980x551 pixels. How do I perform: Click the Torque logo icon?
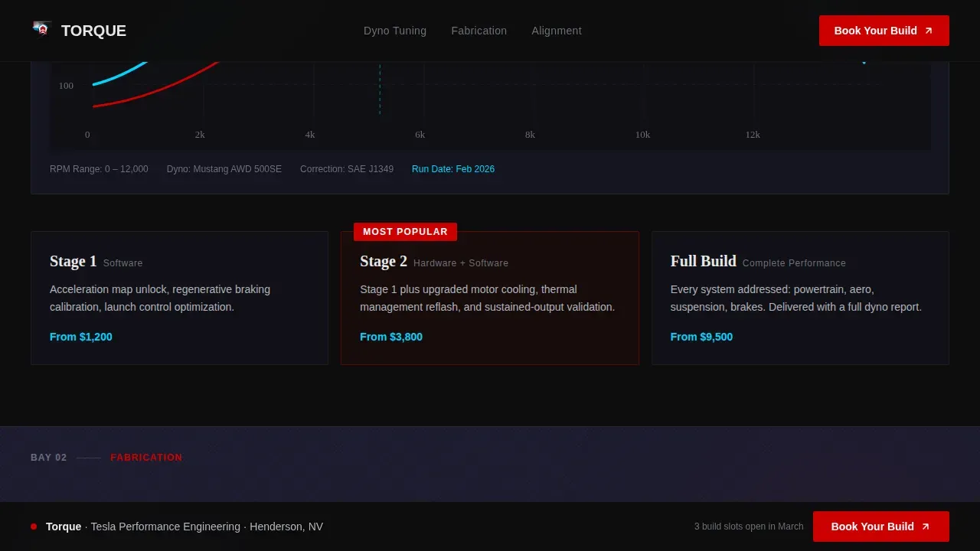click(42, 29)
